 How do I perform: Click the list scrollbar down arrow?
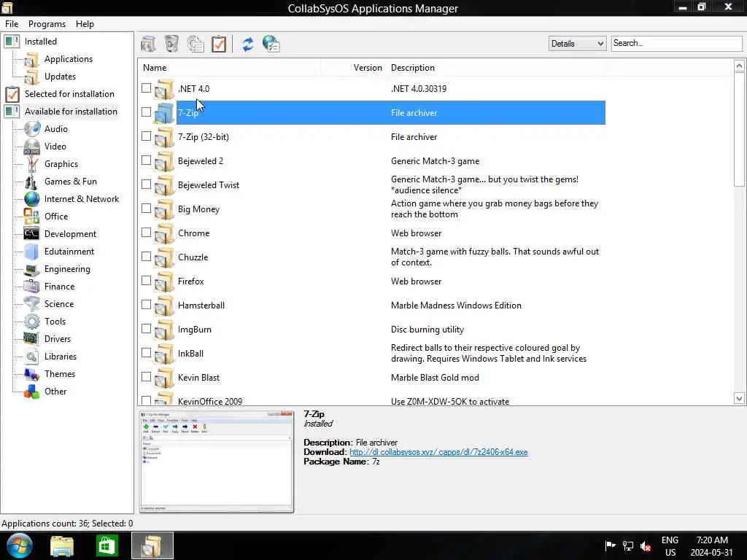(739, 399)
